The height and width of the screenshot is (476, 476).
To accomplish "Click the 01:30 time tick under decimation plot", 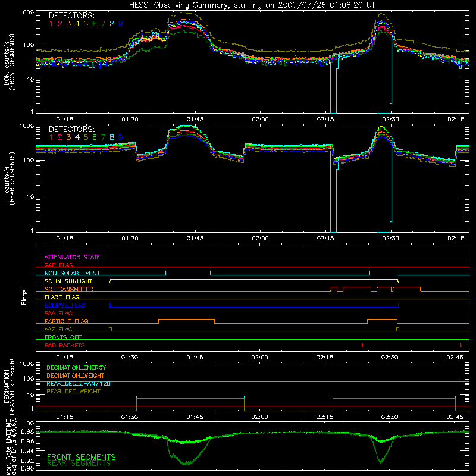I will (130, 417).
